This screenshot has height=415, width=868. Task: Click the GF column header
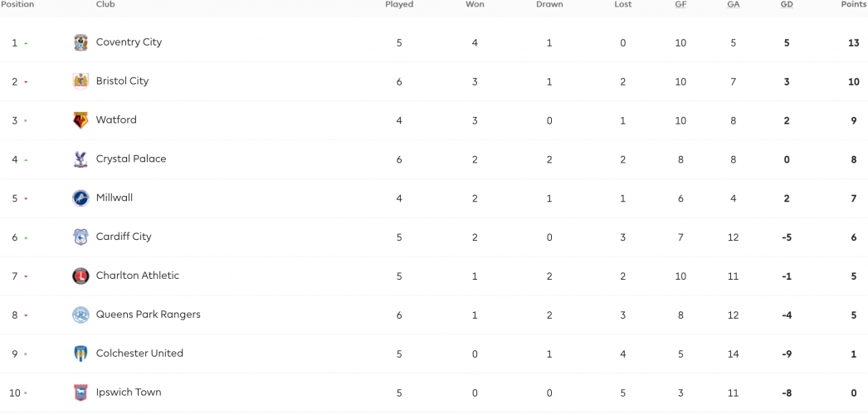(x=680, y=4)
